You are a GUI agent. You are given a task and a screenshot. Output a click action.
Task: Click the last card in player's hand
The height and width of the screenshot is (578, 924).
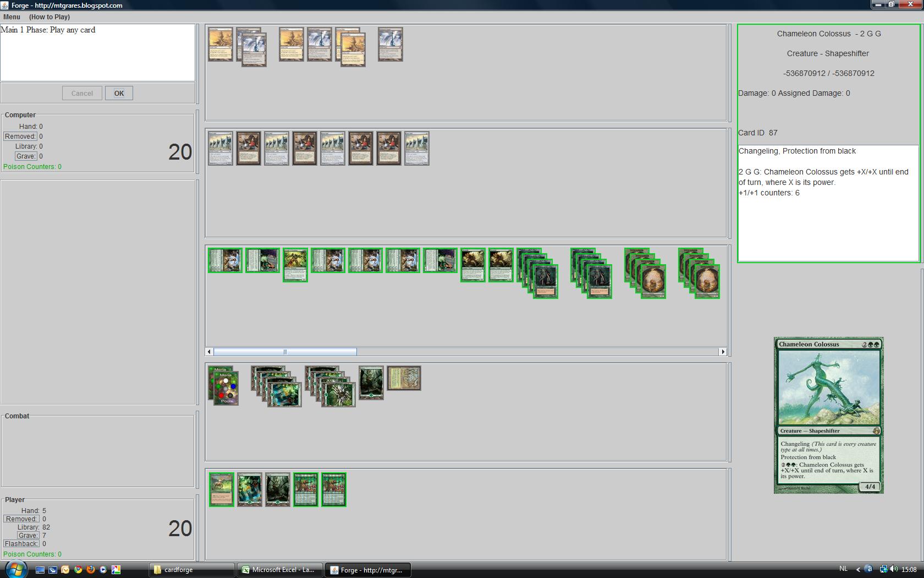coord(334,489)
